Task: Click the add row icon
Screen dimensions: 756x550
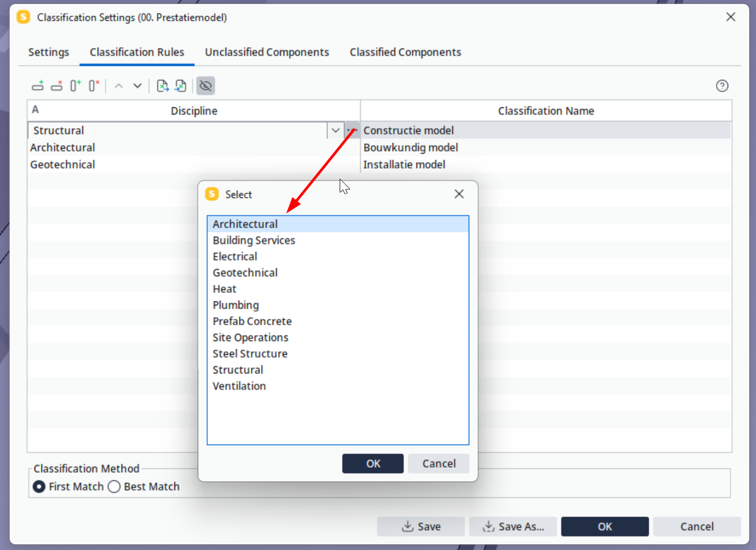Action: coord(38,86)
